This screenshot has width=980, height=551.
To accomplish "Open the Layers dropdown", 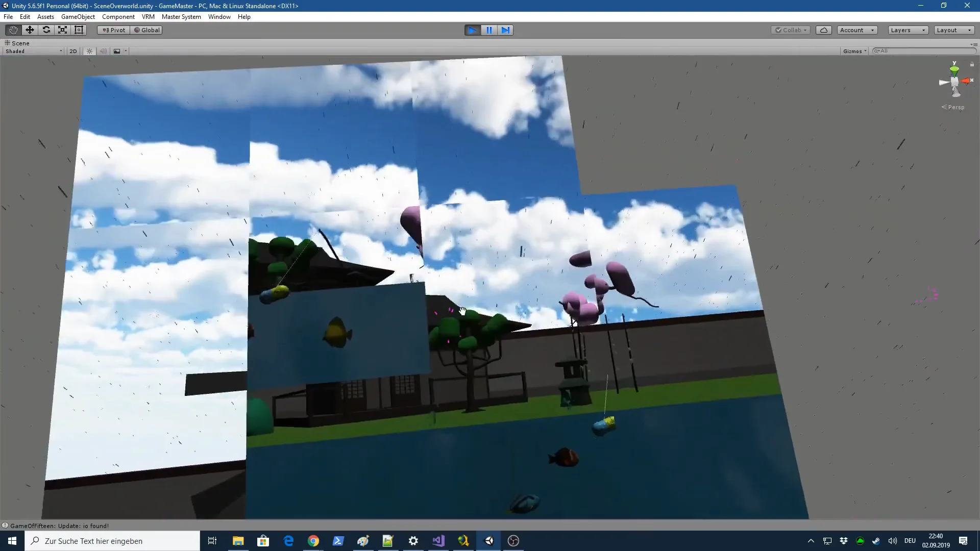I will click(906, 30).
